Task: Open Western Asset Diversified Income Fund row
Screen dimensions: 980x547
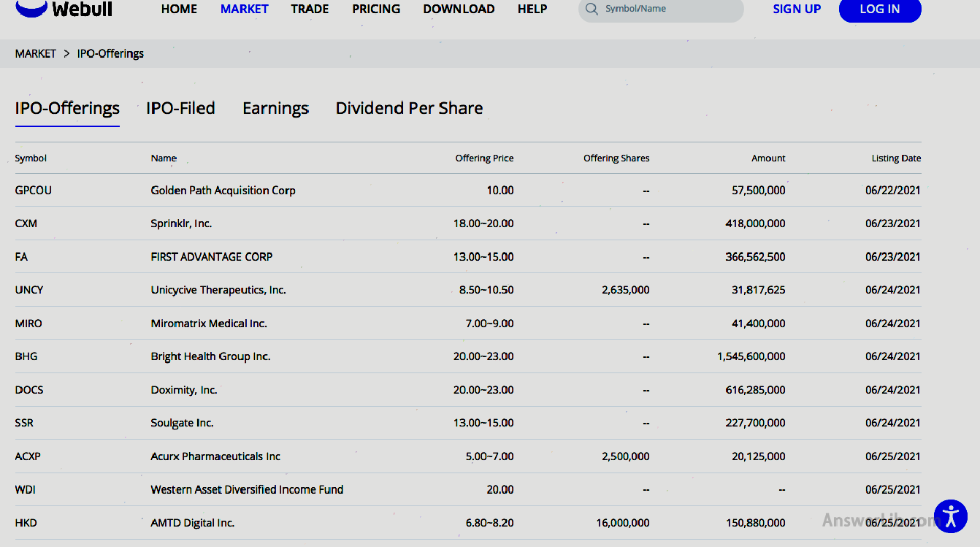Action: pyautogui.click(x=467, y=489)
